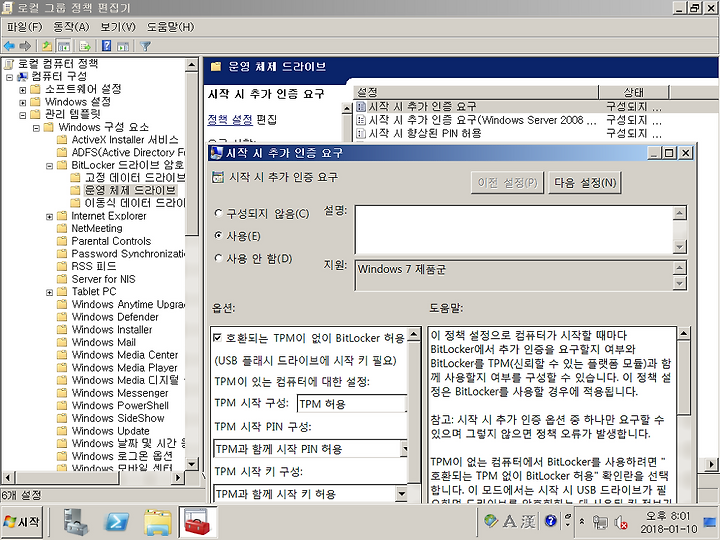This screenshot has height=540, width=720.
Task: Open the 보기(V) menu
Action: [x=118, y=27]
